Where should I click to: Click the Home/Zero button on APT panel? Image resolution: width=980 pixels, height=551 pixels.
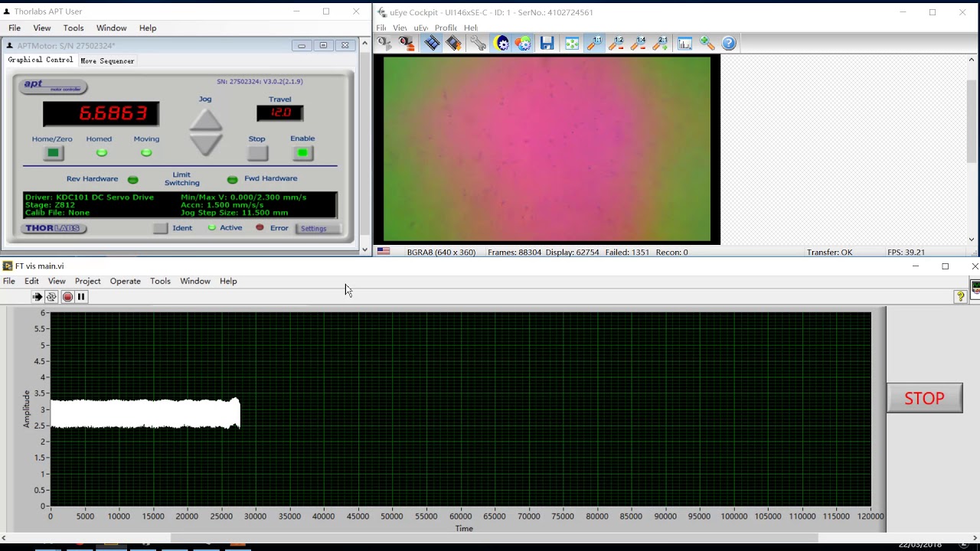click(53, 153)
